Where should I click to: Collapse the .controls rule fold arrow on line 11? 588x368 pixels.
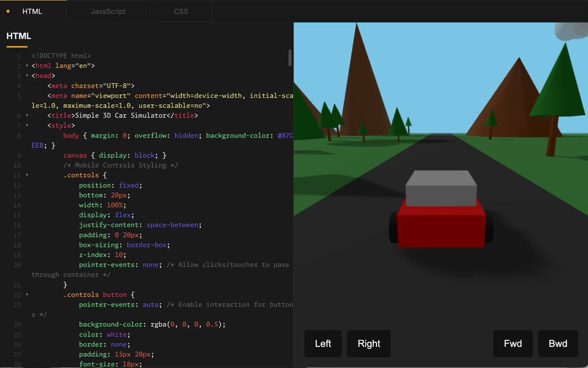coord(27,175)
